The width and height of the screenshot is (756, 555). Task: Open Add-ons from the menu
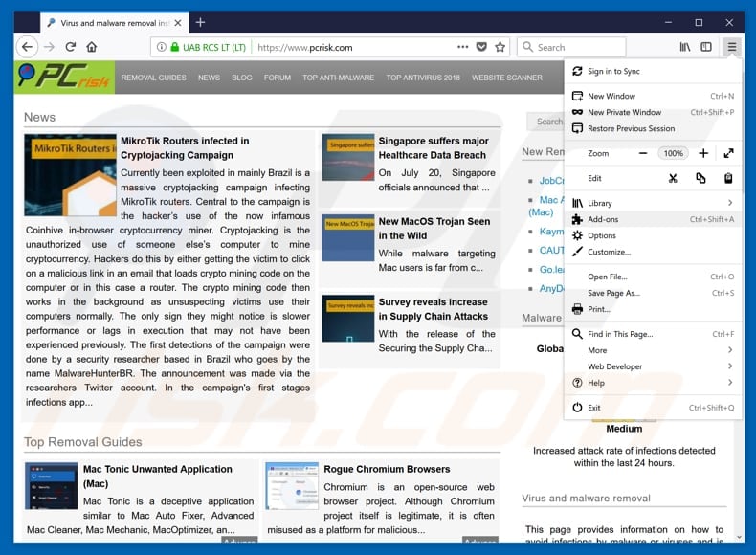pyautogui.click(x=653, y=219)
